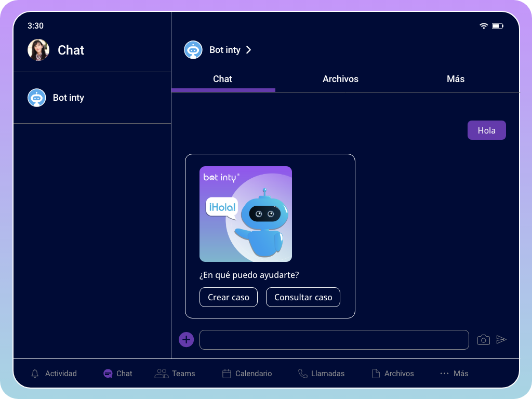The width and height of the screenshot is (532, 399).
Task: Open Teams in bottom navigation
Action: (x=175, y=374)
